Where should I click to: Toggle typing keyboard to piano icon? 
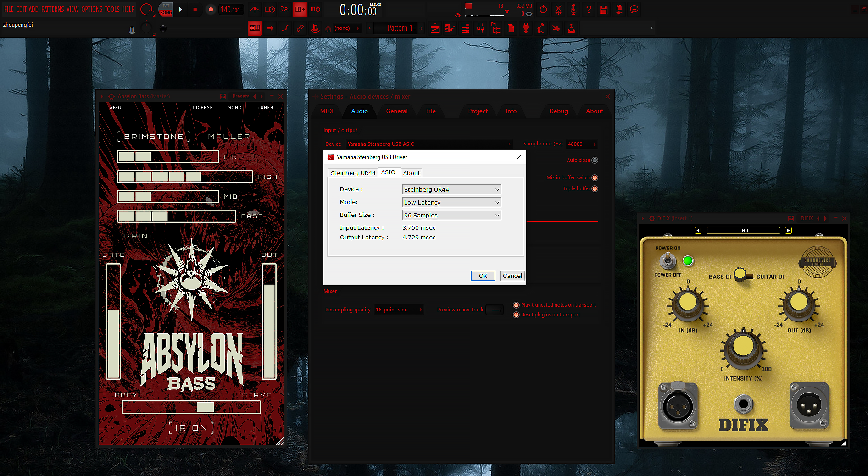click(x=255, y=28)
